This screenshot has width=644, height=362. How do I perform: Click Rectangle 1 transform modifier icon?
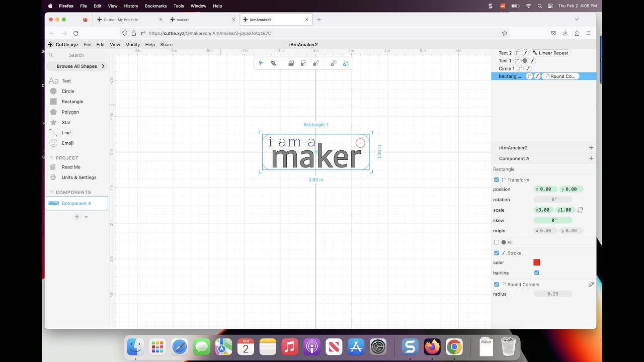(529, 76)
